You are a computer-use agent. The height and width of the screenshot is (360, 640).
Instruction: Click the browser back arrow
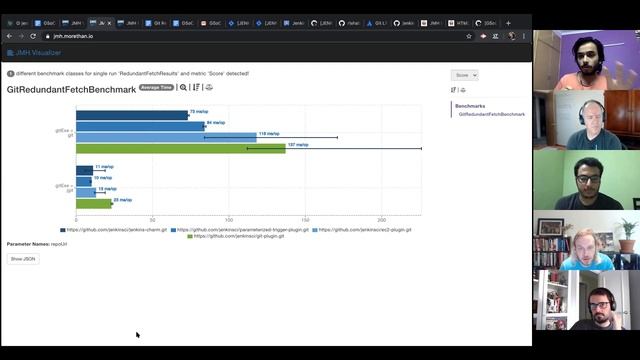9,36
